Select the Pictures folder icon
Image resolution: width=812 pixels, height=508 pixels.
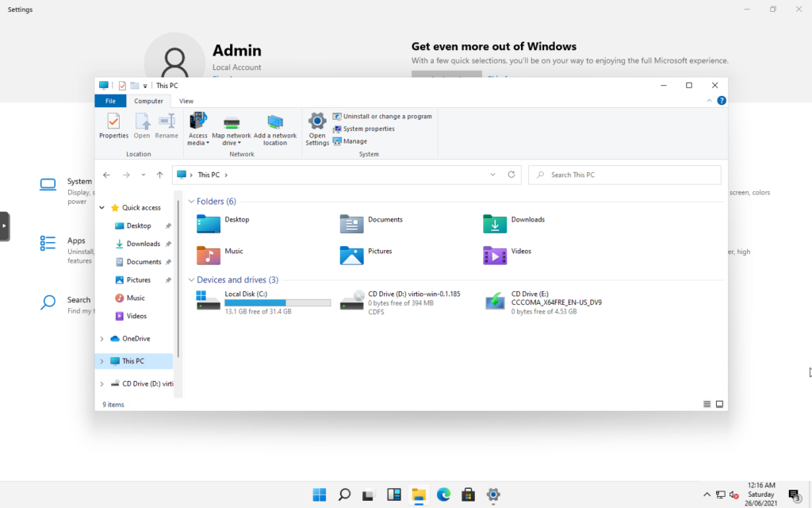point(351,256)
